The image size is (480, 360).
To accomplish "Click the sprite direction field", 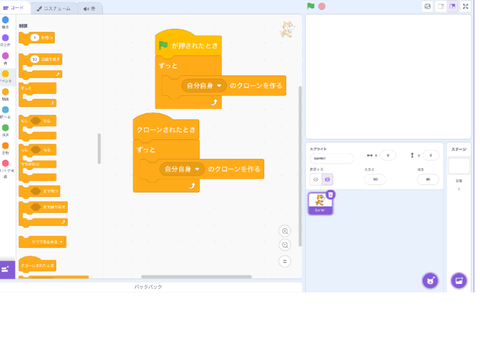I will pyautogui.click(x=428, y=179).
